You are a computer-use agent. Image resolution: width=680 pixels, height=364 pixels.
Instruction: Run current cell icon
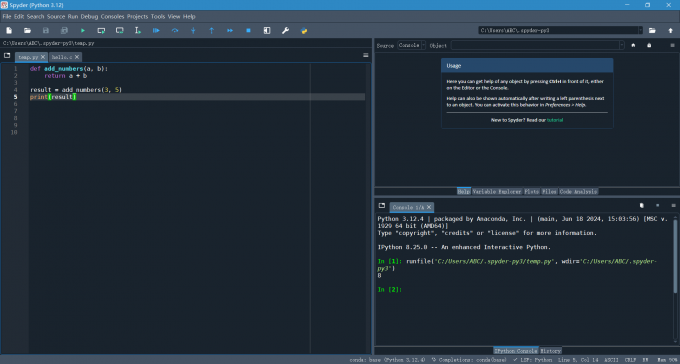pyautogui.click(x=101, y=30)
